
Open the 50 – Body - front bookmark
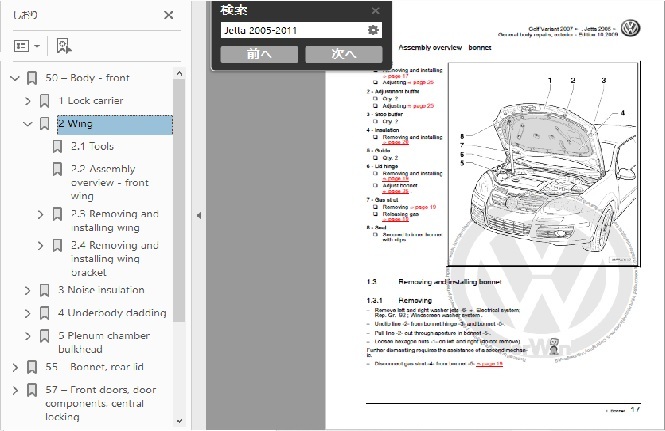[x=87, y=78]
